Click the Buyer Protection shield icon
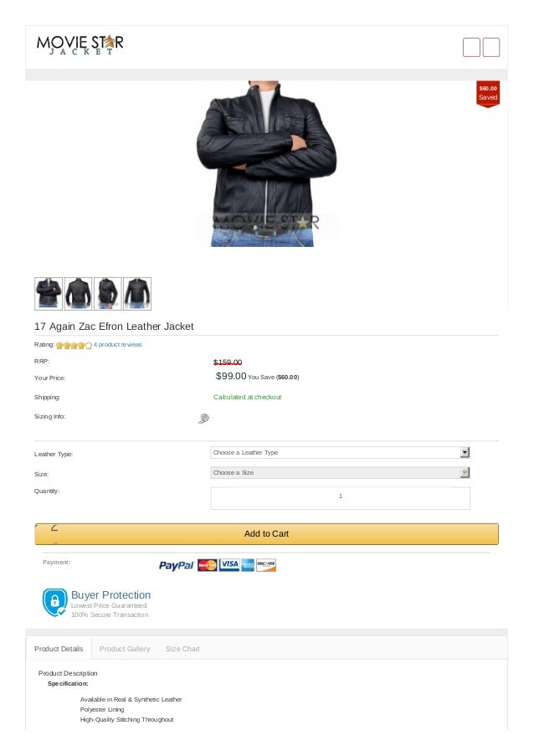This screenshot has width=534, height=756. (x=54, y=602)
